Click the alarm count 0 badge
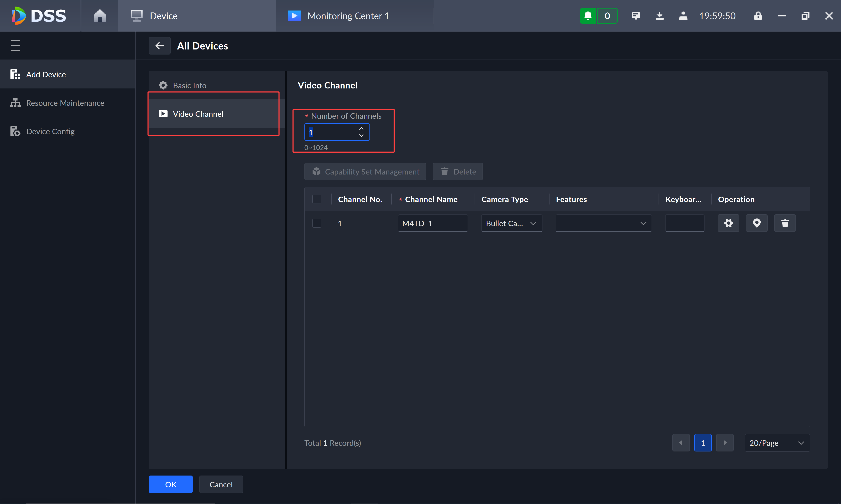The width and height of the screenshot is (841, 504). pos(607,16)
